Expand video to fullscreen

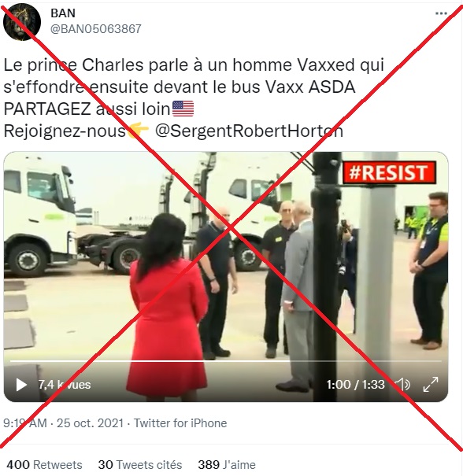(x=431, y=385)
